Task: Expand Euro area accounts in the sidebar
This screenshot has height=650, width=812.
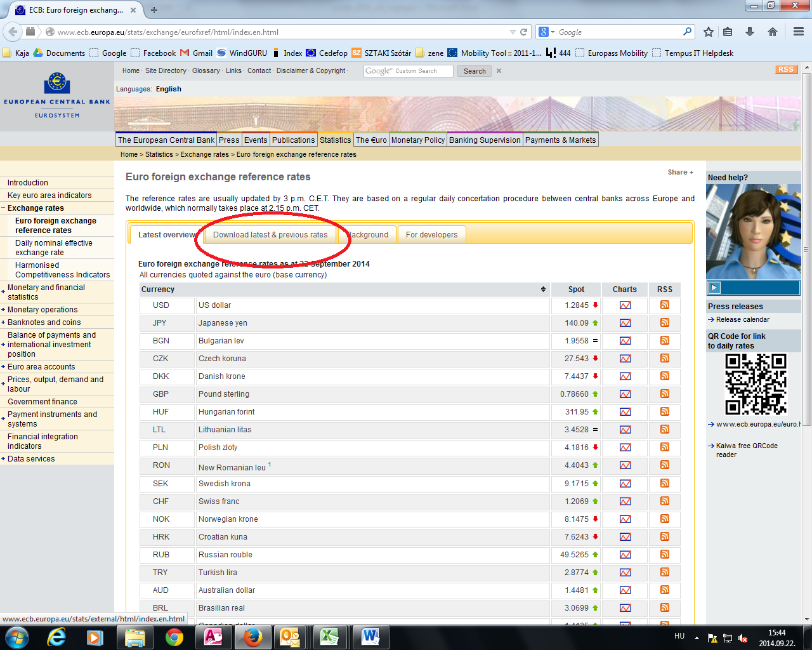Action: [x=3, y=367]
